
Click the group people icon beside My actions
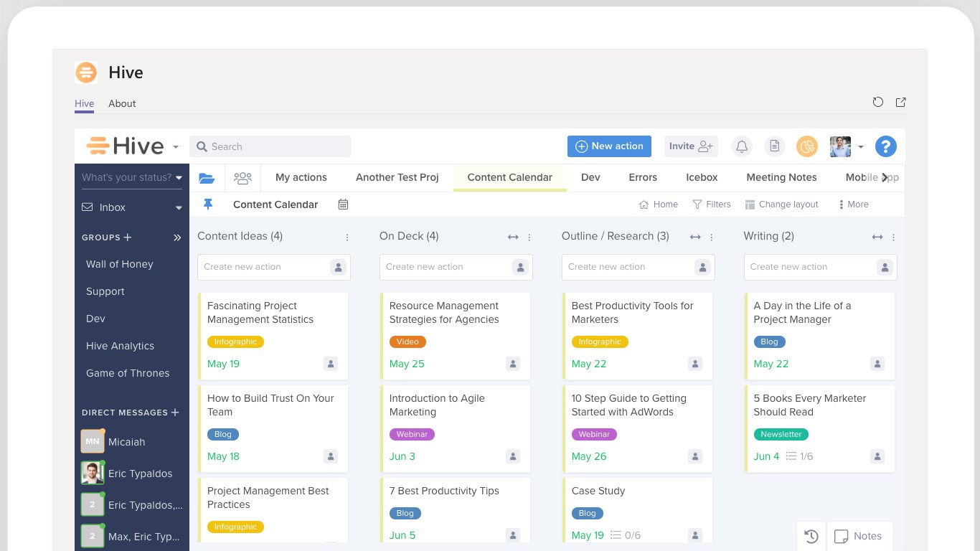[x=243, y=178]
